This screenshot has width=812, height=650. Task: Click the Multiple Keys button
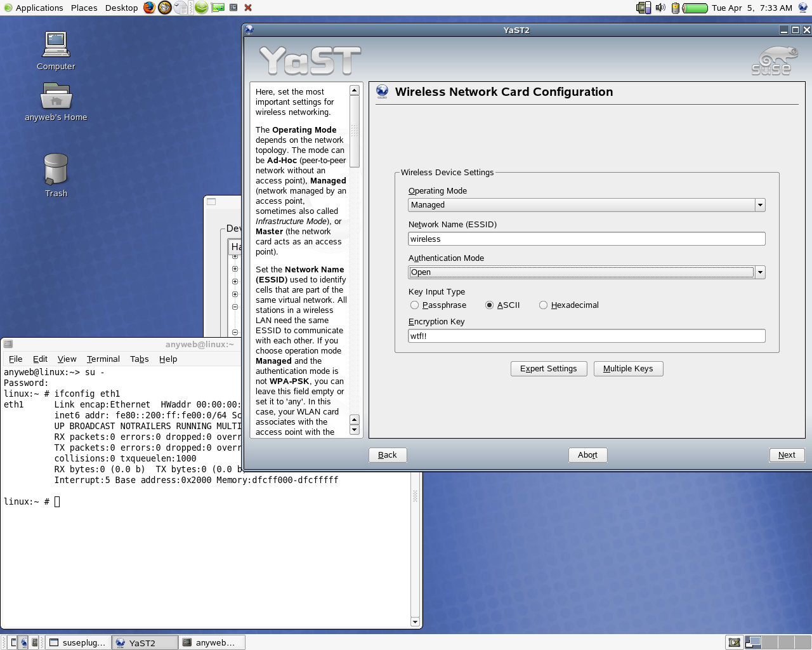628,369
